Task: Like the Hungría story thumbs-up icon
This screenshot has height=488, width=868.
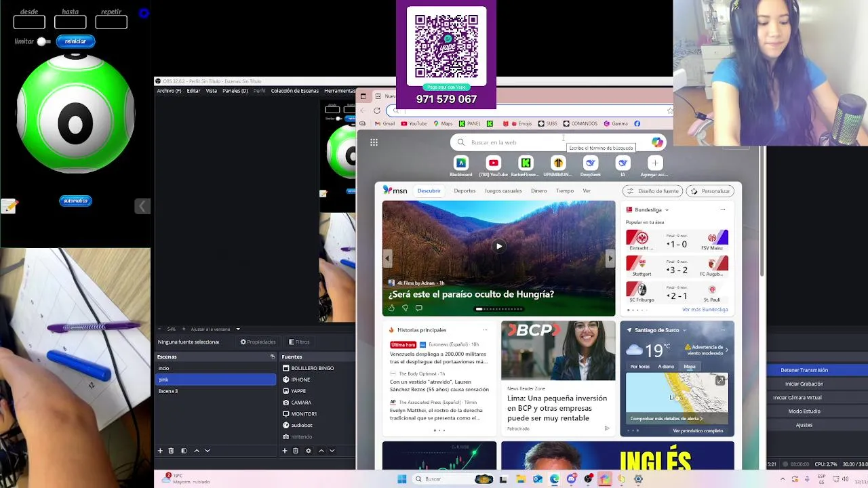Action: (x=391, y=308)
